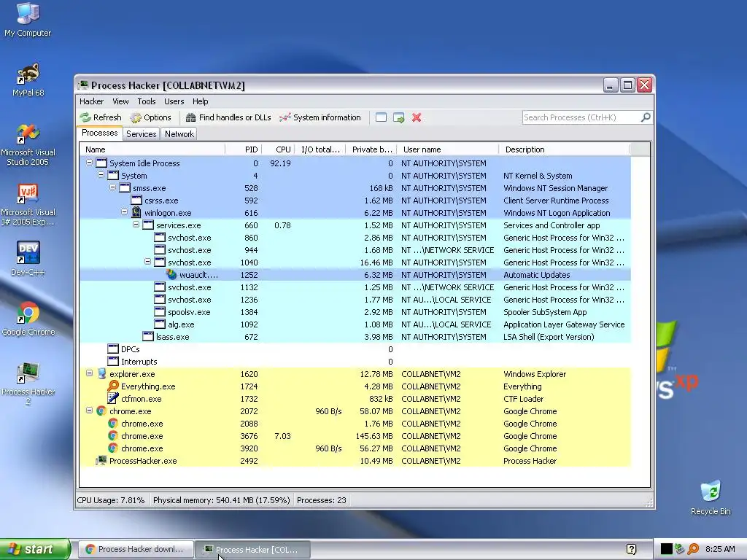Image resolution: width=747 pixels, height=560 pixels.
Task: Click the csrss.exe process icon
Action: point(136,201)
